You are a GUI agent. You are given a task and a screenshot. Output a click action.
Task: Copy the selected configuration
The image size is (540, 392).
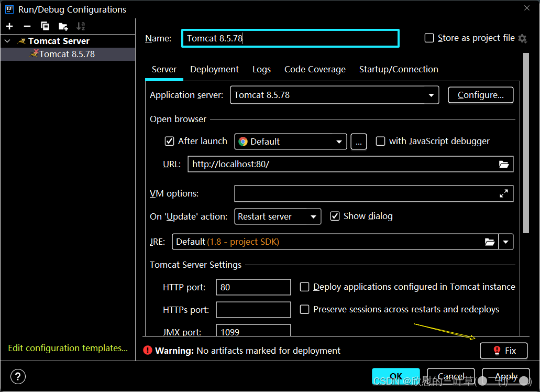pyautogui.click(x=45, y=26)
